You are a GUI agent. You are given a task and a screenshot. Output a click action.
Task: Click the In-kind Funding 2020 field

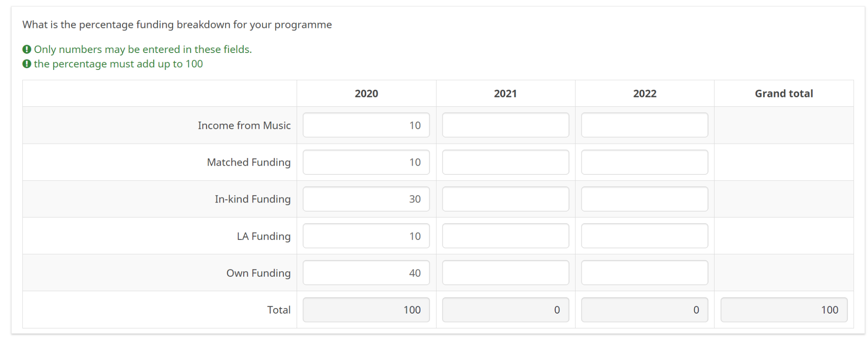click(366, 199)
